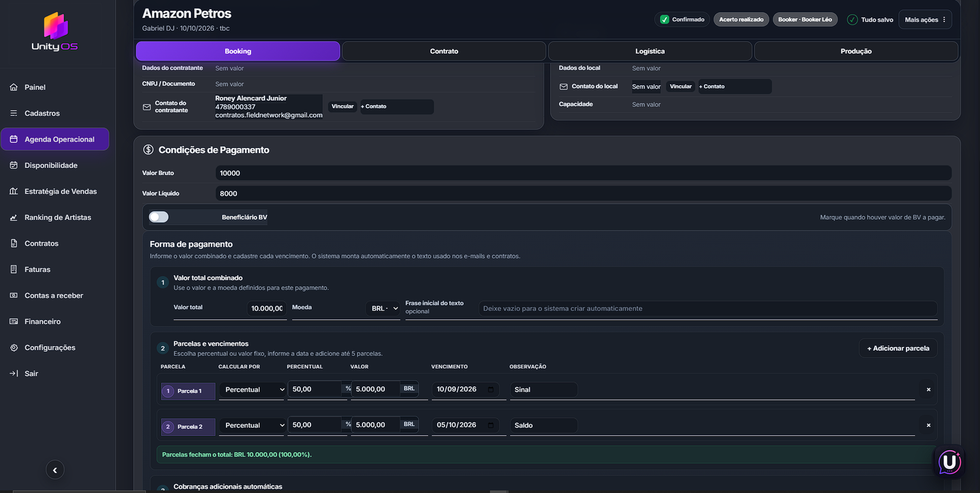
Task: Click the Valor Bruto field
Action: coord(584,173)
